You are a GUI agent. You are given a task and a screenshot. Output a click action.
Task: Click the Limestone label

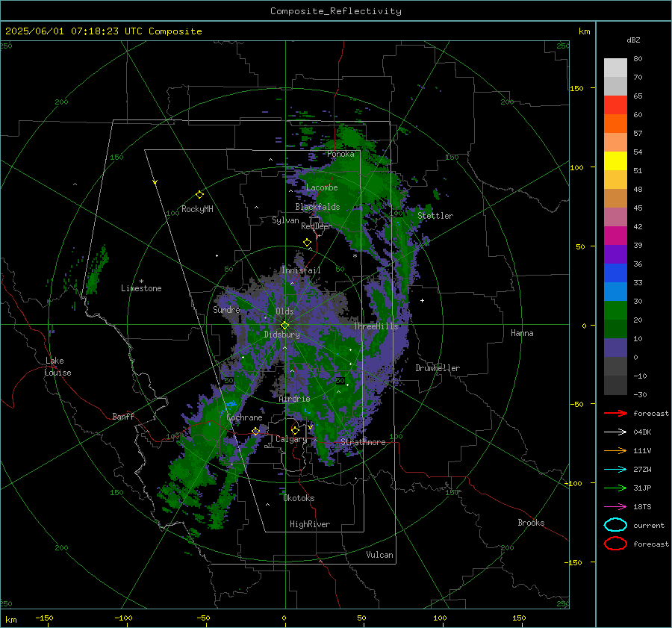pos(141,288)
